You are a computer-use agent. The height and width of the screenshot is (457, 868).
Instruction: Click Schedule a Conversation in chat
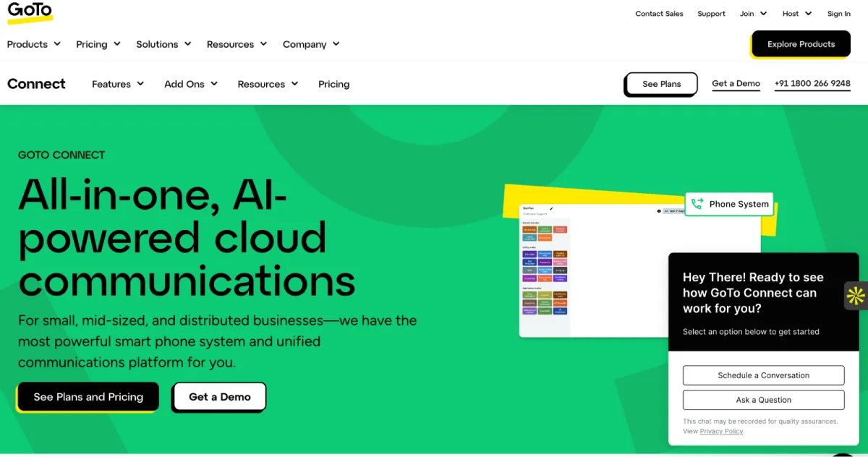763,375
